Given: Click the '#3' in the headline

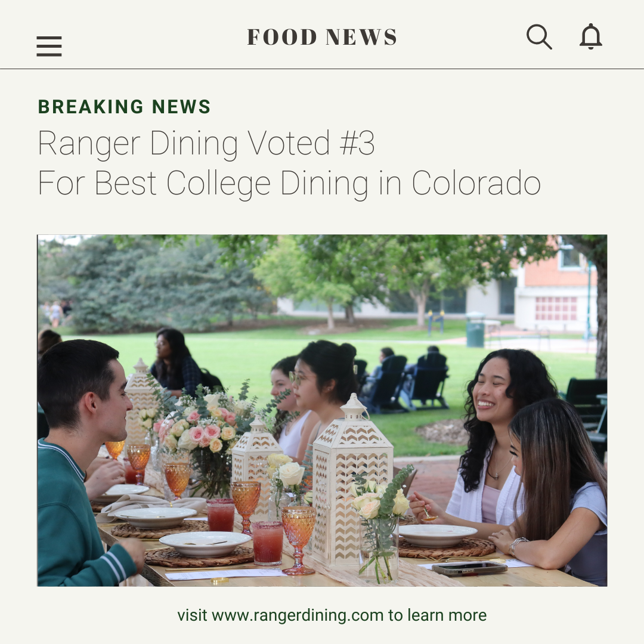Looking at the screenshot, I should (x=357, y=143).
